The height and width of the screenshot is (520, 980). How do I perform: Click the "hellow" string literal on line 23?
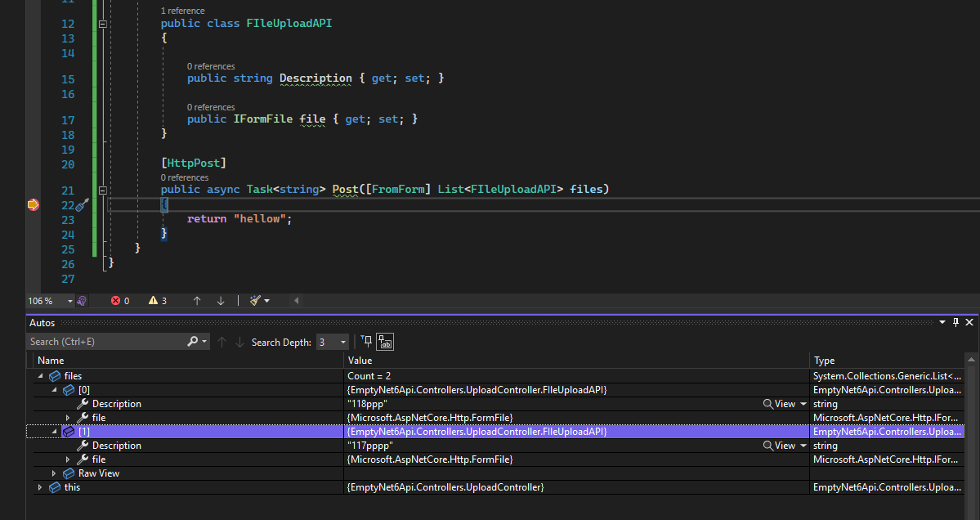tap(260, 219)
